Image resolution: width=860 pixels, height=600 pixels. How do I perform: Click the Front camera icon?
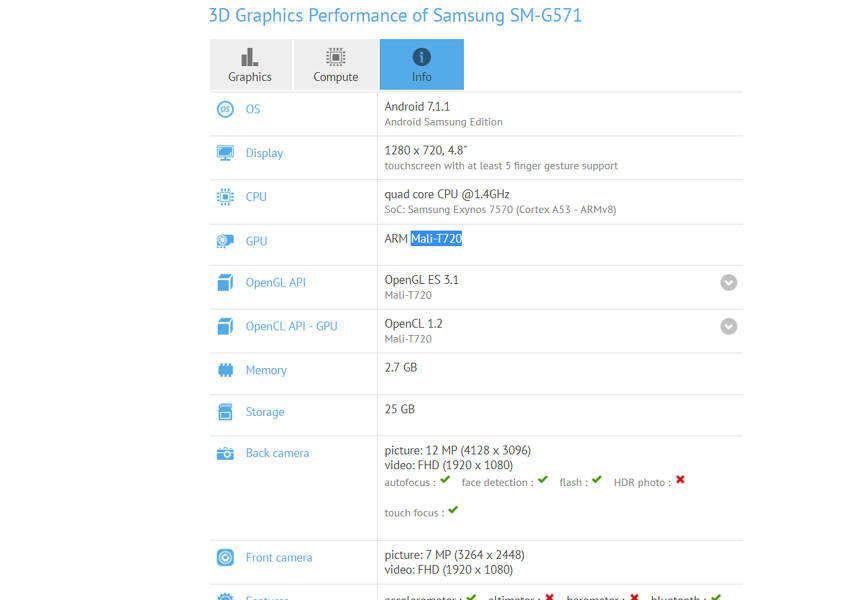[x=225, y=557]
